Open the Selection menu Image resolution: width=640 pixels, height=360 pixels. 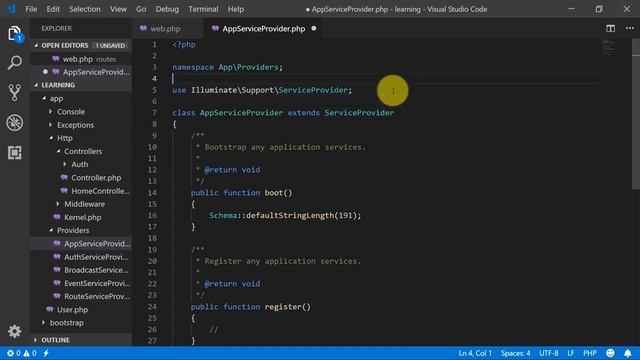[84, 9]
